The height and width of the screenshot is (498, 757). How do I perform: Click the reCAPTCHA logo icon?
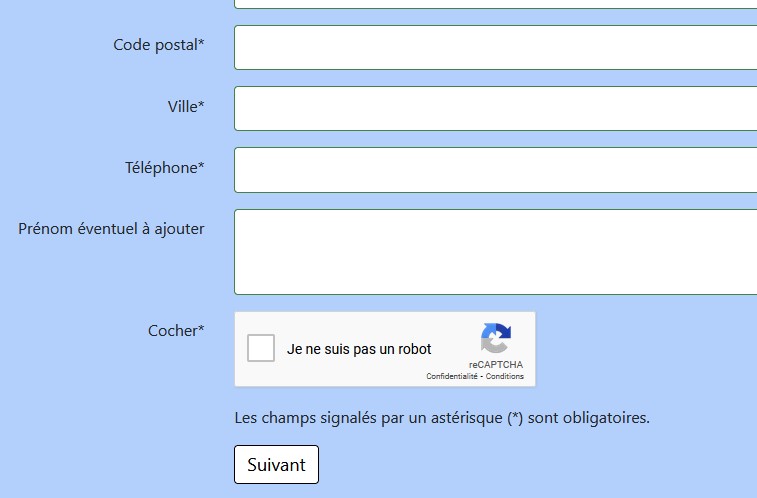click(496, 338)
